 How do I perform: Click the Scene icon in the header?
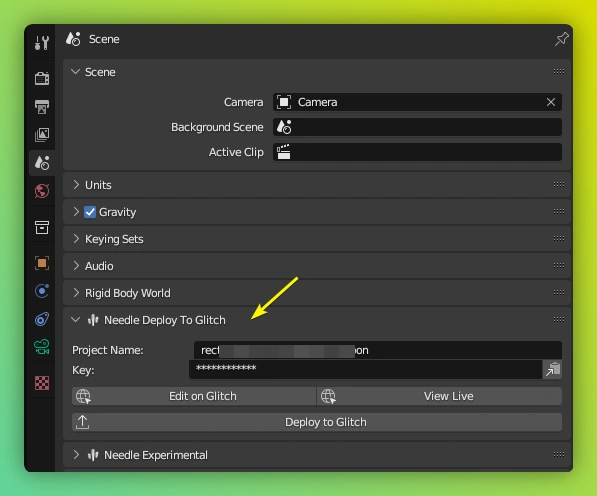coord(73,39)
